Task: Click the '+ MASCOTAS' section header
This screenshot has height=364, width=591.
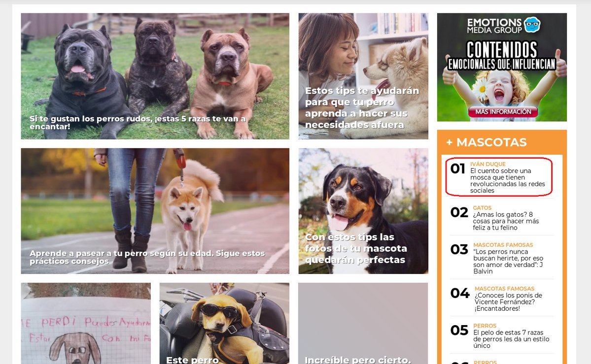Action: pos(486,142)
